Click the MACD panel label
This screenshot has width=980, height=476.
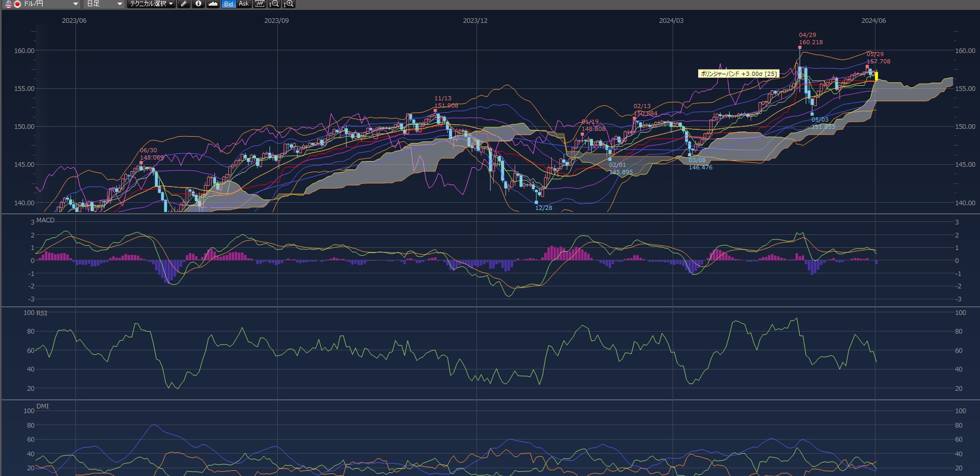(x=45, y=220)
